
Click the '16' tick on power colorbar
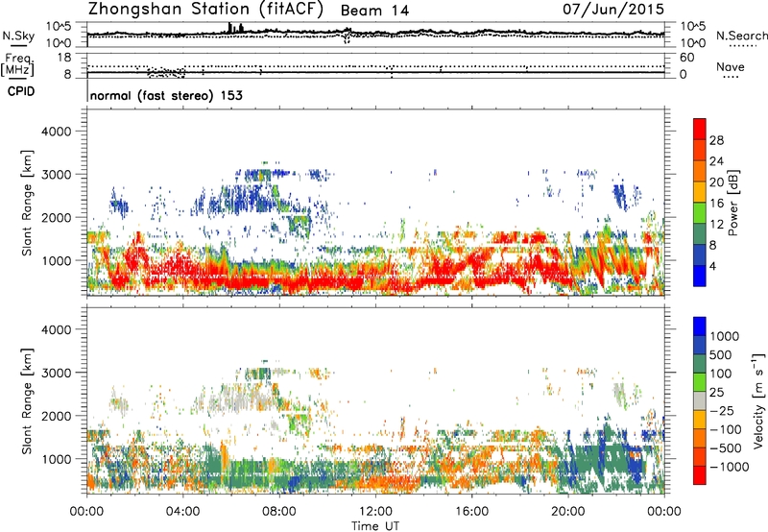[x=716, y=203]
